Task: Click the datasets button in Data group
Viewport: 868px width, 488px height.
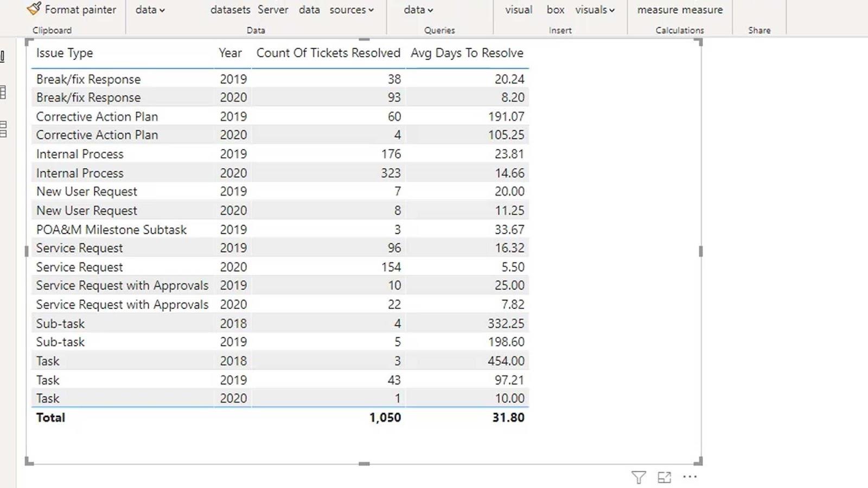Action: [x=230, y=10]
